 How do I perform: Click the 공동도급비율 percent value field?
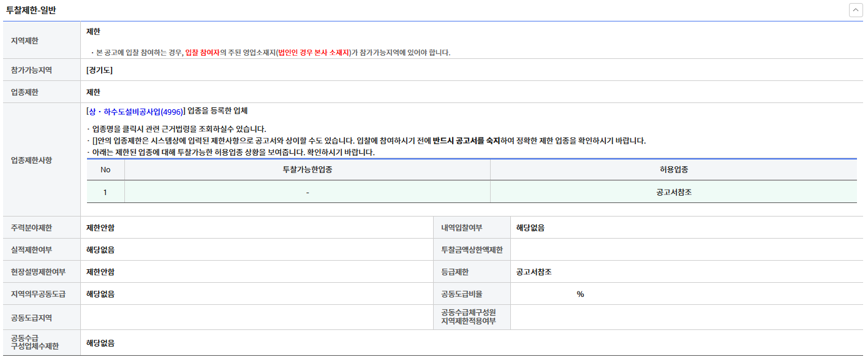579,294
